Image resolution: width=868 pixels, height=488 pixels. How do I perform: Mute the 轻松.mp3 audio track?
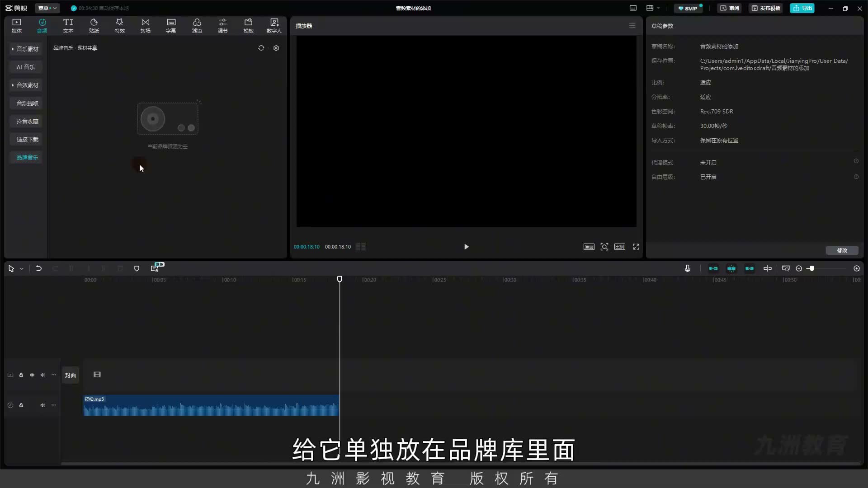pos(43,405)
